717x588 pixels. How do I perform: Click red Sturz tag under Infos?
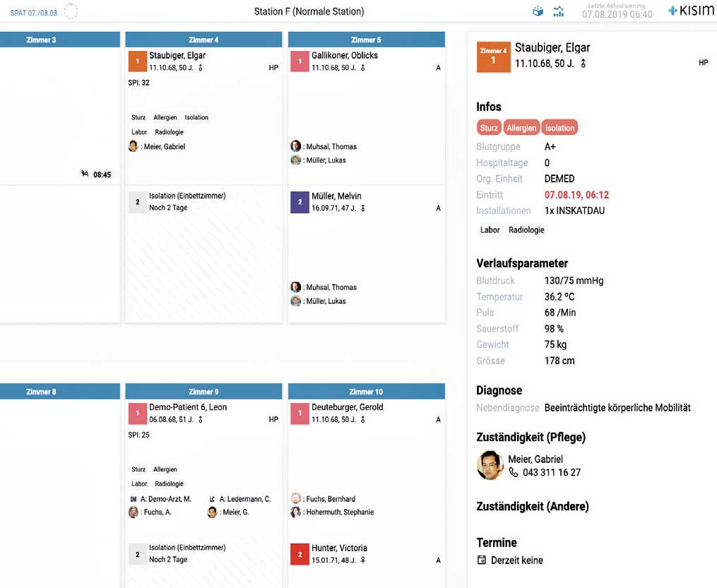(489, 128)
